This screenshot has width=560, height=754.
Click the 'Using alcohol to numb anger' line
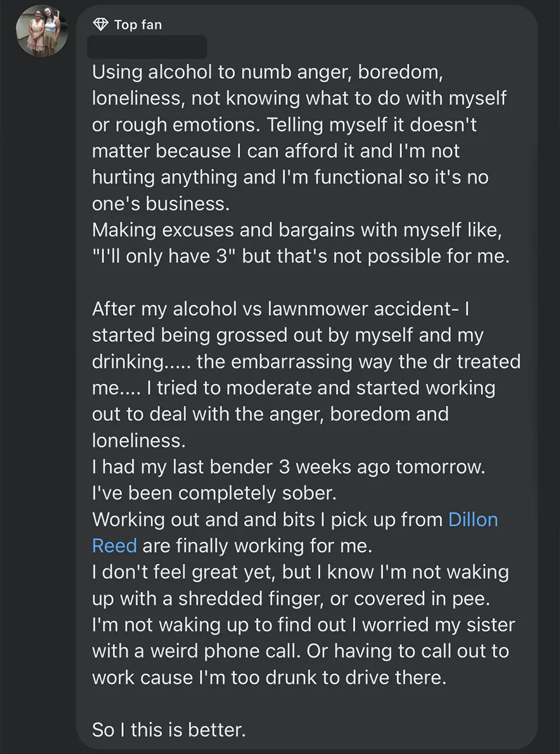click(267, 72)
